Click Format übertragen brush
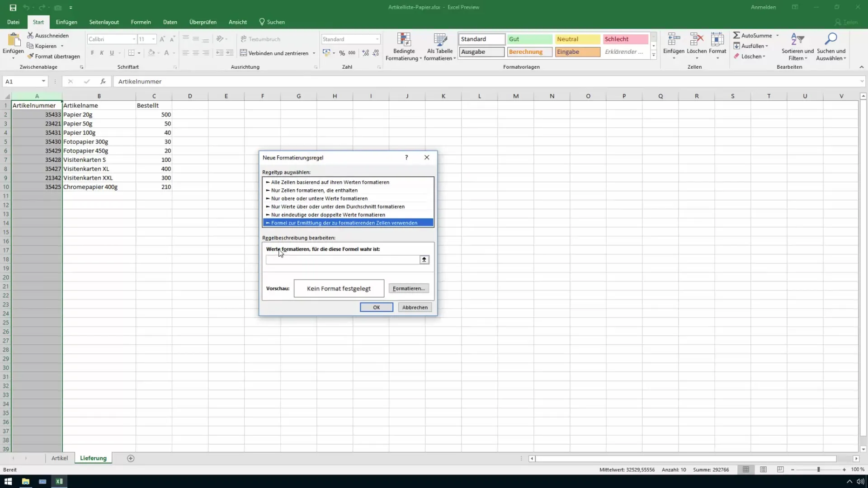The width and height of the screenshot is (868, 488). (x=30, y=56)
